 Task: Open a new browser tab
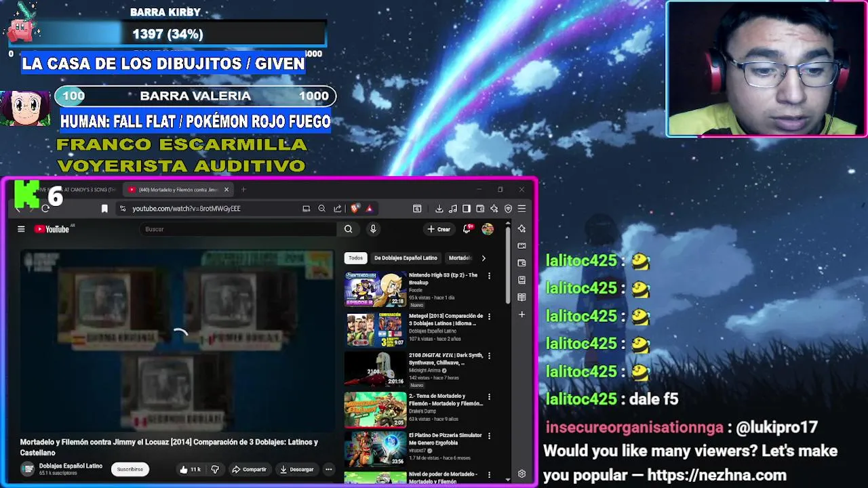(243, 190)
